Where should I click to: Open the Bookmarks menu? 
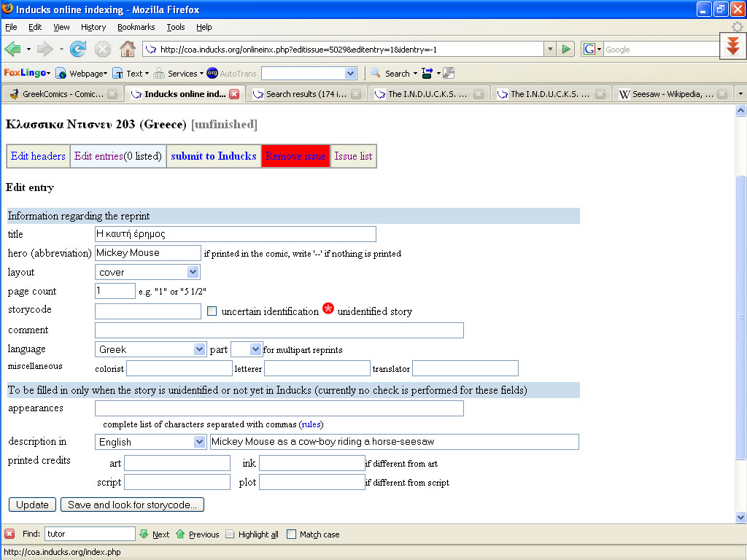136,27
